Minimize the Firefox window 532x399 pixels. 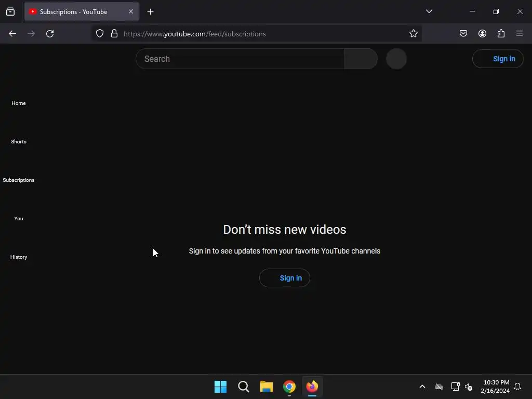click(x=472, y=11)
